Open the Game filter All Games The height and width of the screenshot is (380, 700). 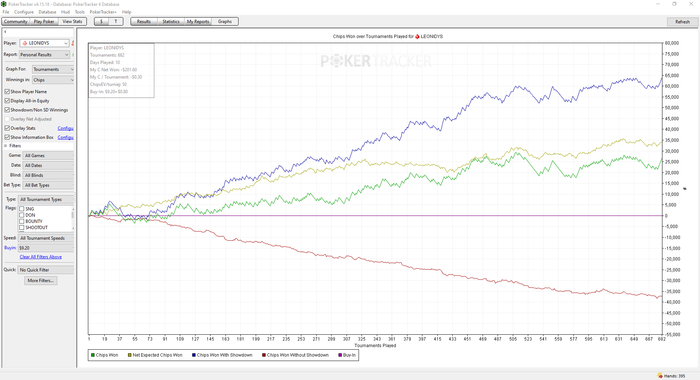point(48,155)
